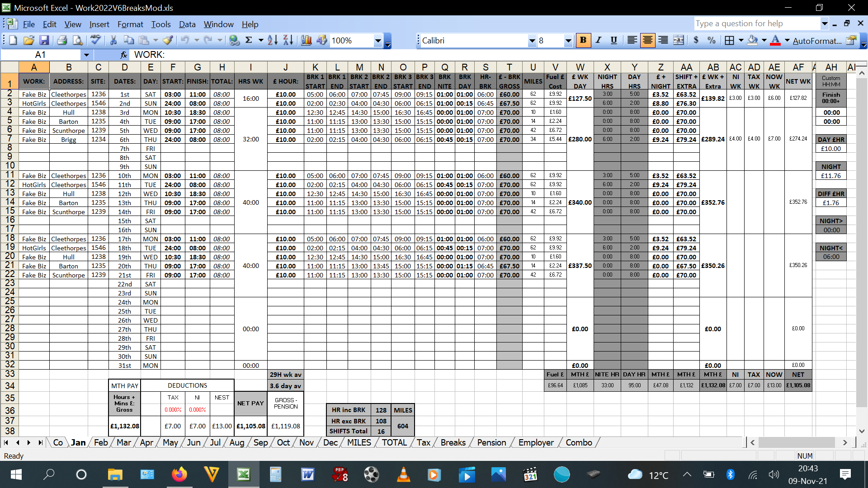Image resolution: width=868 pixels, height=488 pixels.
Task: Click the Sort Ascending icon
Action: [272, 40]
